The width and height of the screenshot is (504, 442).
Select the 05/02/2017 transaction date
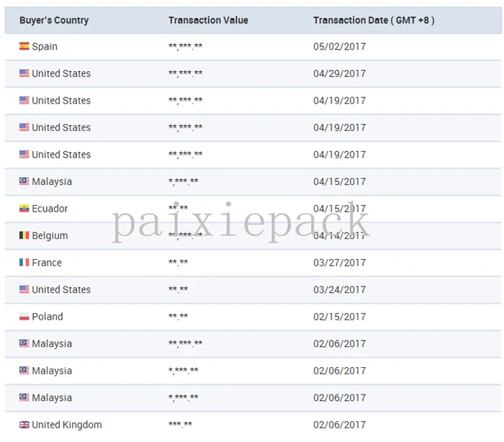(x=339, y=46)
